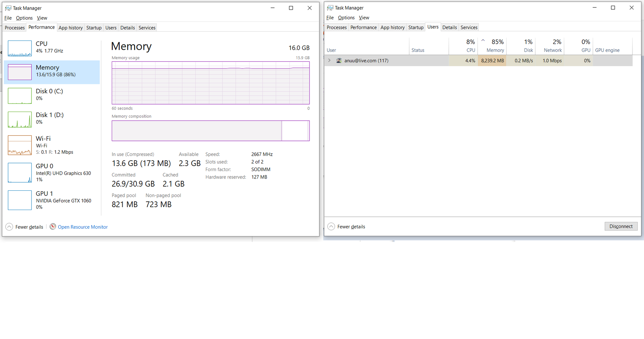
Task: Switch to the Users tab
Action: [x=433, y=27]
